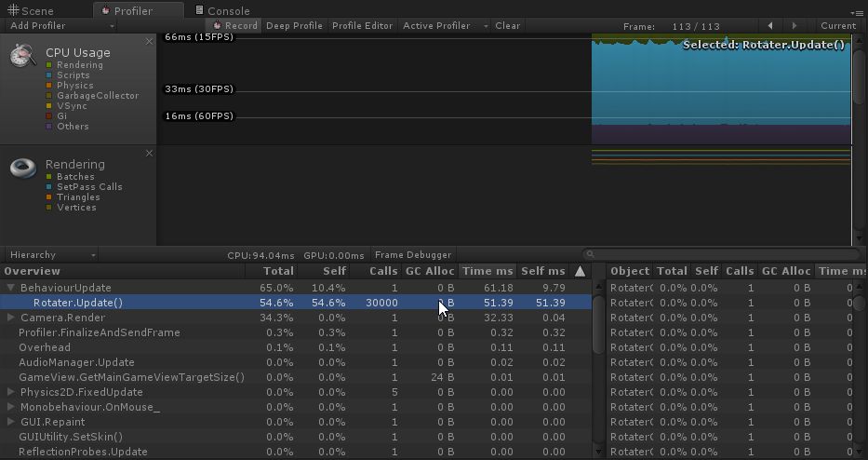Close the CPU Usage profiler module

(149, 42)
